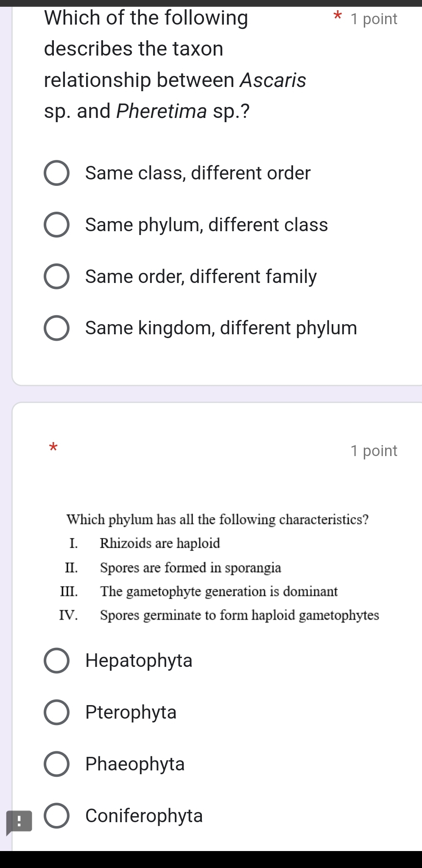Screen dimensions: 422x868
Task: Click the "1 point" label on second question
Action: point(374,451)
